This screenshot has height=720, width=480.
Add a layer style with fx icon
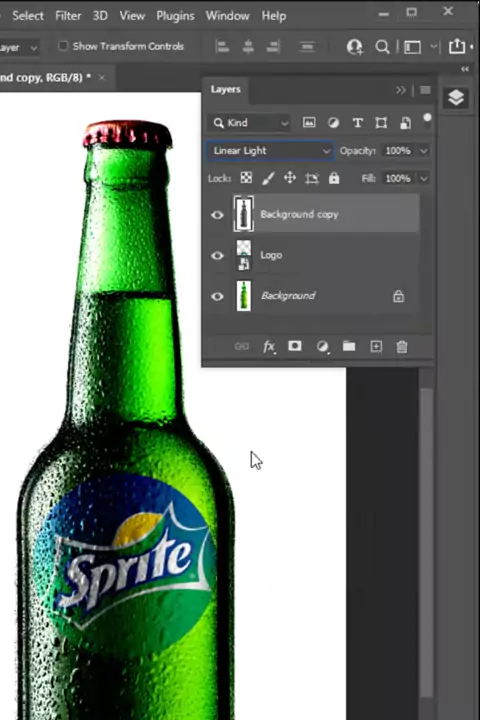269,346
